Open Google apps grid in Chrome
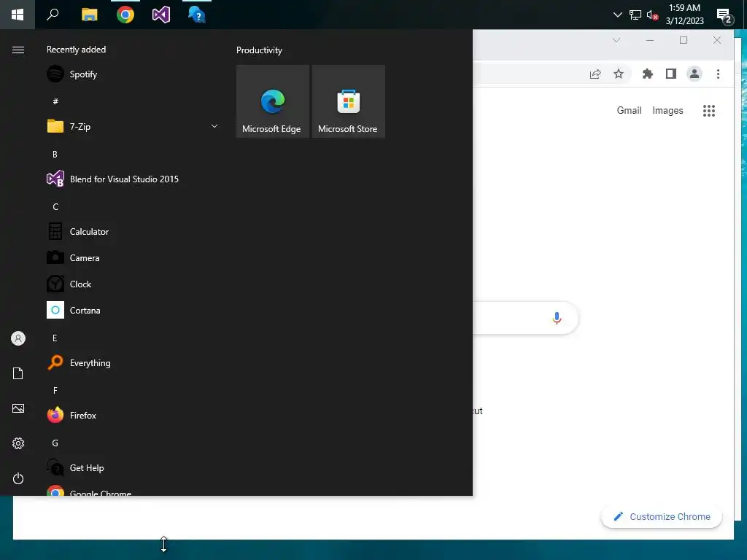The width and height of the screenshot is (747, 560). point(709,111)
